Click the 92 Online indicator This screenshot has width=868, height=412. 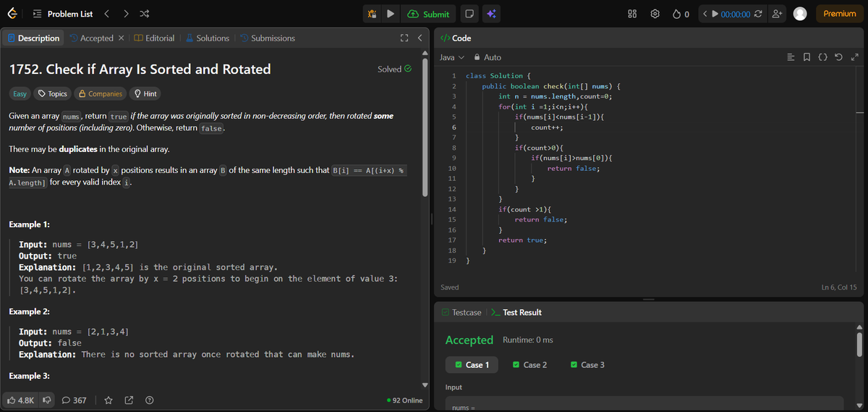click(x=405, y=400)
